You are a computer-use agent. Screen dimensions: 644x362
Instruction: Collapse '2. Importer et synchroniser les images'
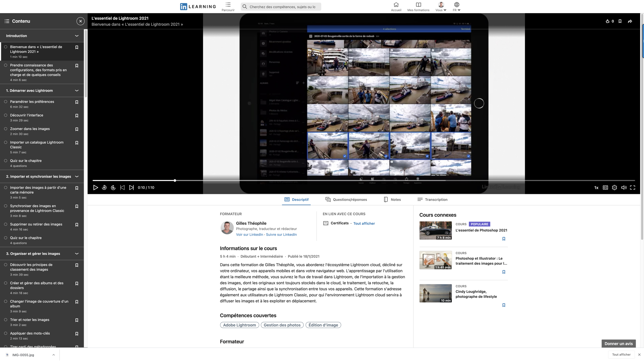[77, 177]
